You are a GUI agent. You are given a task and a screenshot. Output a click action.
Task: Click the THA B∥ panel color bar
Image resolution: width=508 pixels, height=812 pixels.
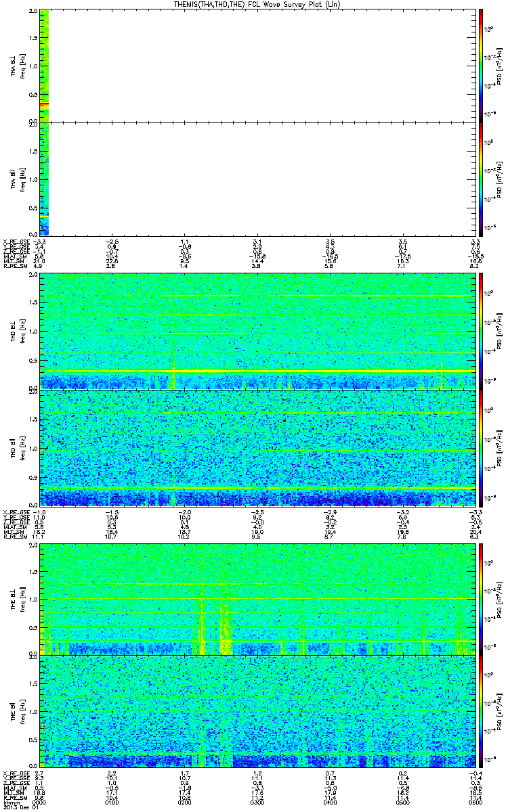[x=481, y=179]
